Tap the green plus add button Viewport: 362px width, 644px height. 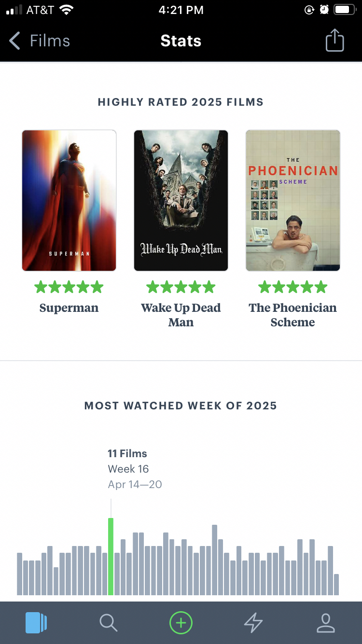[181, 623]
